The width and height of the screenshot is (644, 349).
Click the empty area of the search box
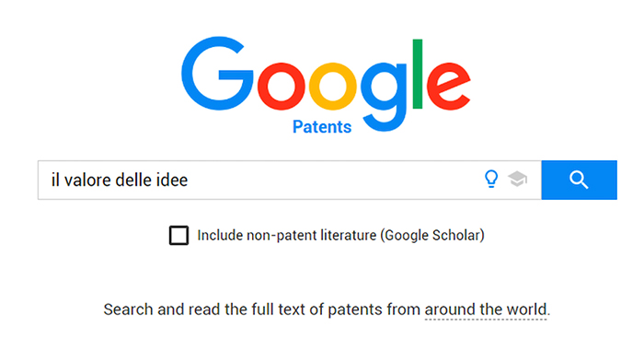(x=333, y=180)
